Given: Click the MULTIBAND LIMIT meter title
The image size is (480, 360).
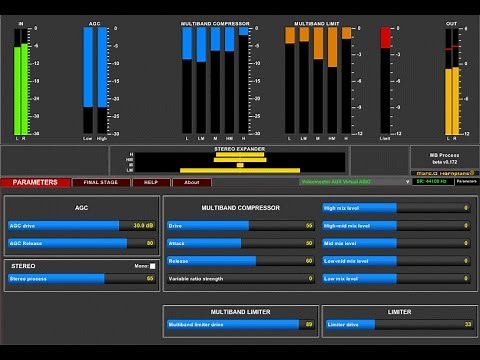Looking at the screenshot, I should pos(317,24).
